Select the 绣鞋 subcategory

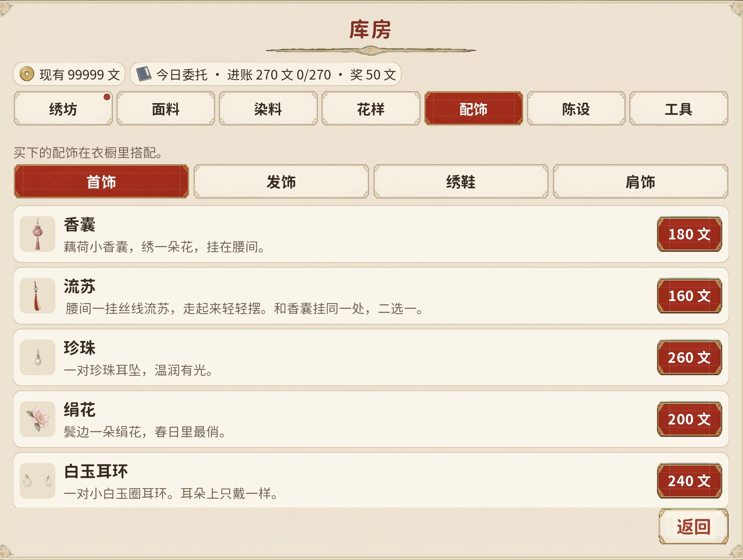461,182
